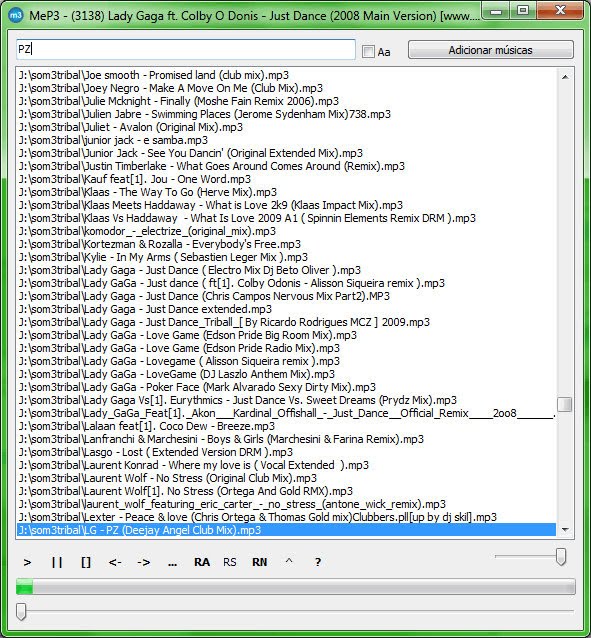The image size is (591, 638).
Task: Click the green playback progress bar
Action: 296,587
